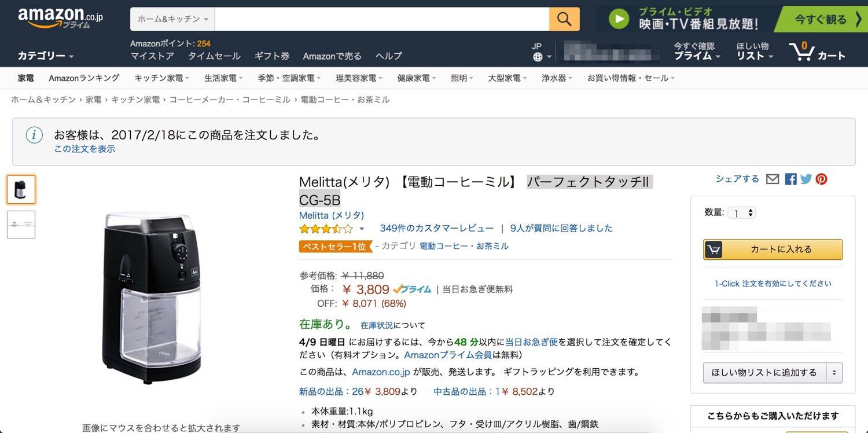Open the 数量 quantity selector
The width and height of the screenshot is (868, 433).
[742, 213]
